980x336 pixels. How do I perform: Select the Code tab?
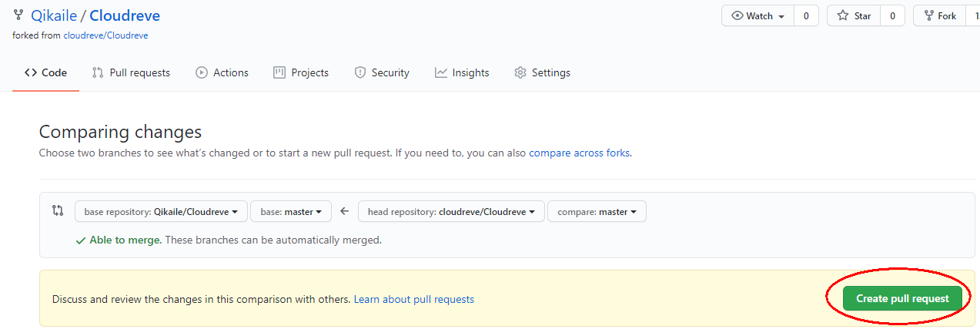(x=45, y=72)
